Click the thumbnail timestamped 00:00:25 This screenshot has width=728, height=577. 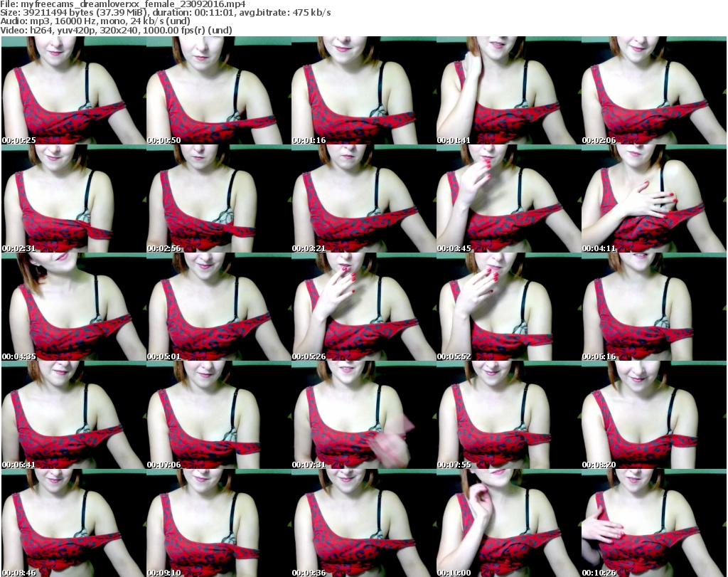pyautogui.click(x=73, y=91)
